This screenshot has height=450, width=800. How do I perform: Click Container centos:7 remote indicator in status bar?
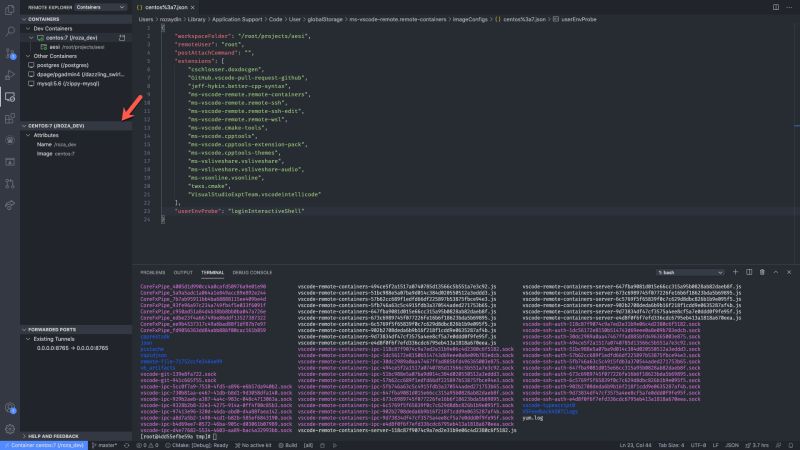point(44,445)
